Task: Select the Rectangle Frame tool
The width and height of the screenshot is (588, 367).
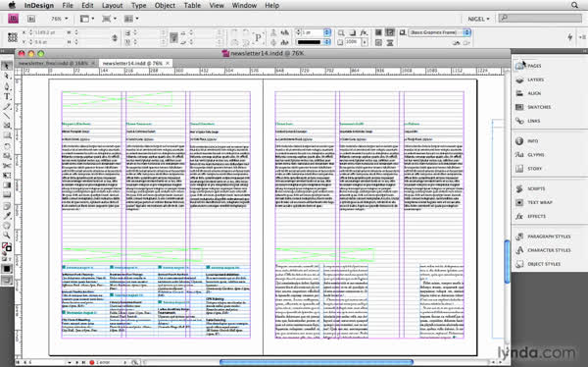Action: point(7,126)
